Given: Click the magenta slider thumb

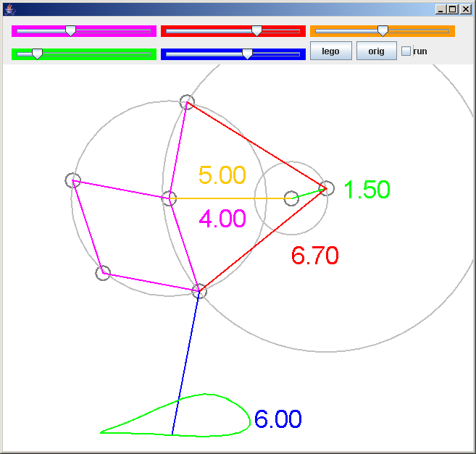Looking at the screenshot, I should coord(71,31).
